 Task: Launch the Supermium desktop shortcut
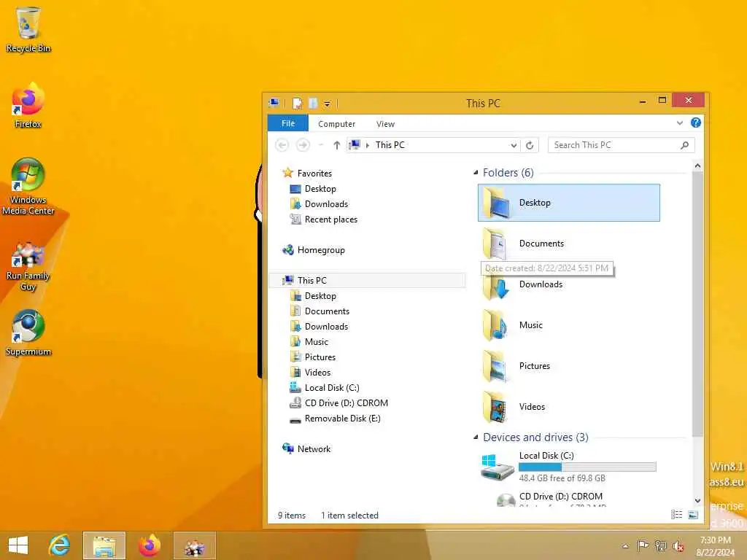(x=28, y=333)
